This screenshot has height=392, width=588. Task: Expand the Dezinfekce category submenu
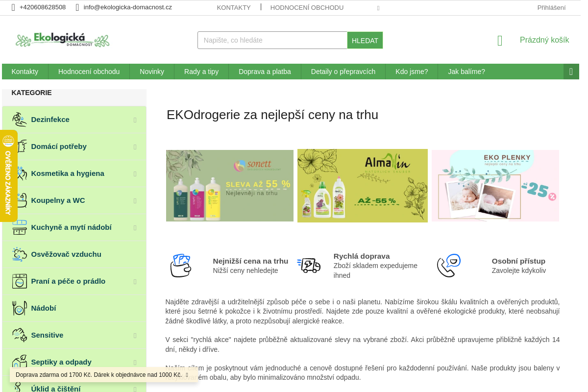coord(135,120)
